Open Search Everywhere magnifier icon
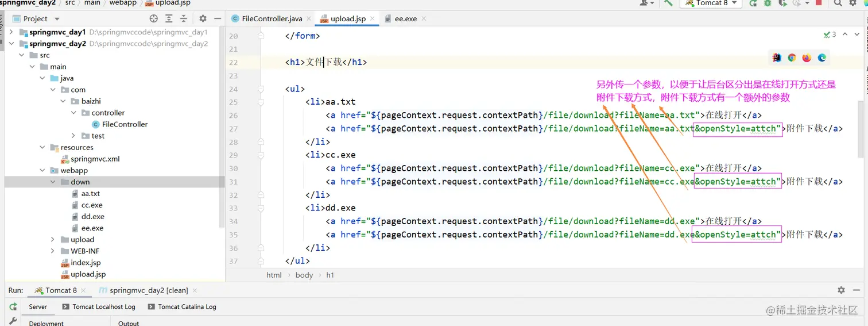The image size is (868, 326). (838, 3)
